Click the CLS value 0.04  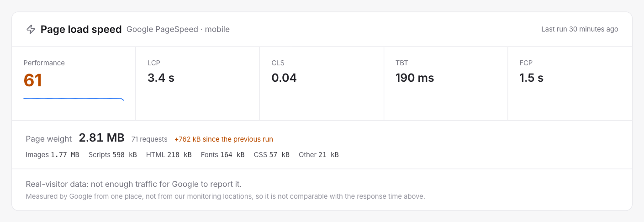pyautogui.click(x=284, y=78)
